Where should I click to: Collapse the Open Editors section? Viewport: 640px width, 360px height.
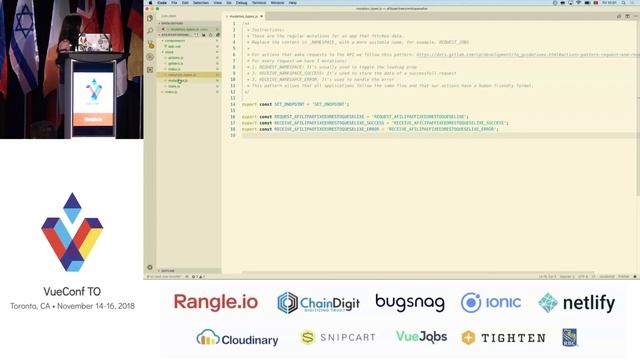[x=189, y=23]
